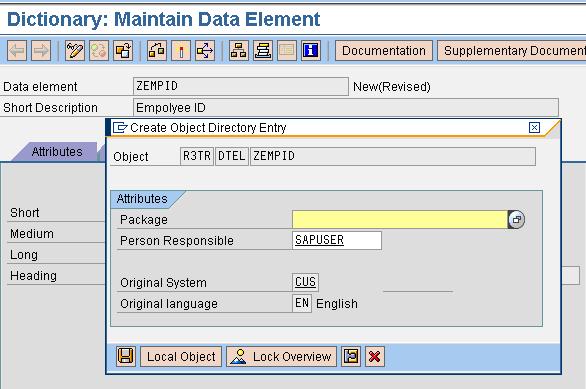The height and width of the screenshot is (389, 586).
Task: Display Object List hierarchy icon
Action: (238, 50)
